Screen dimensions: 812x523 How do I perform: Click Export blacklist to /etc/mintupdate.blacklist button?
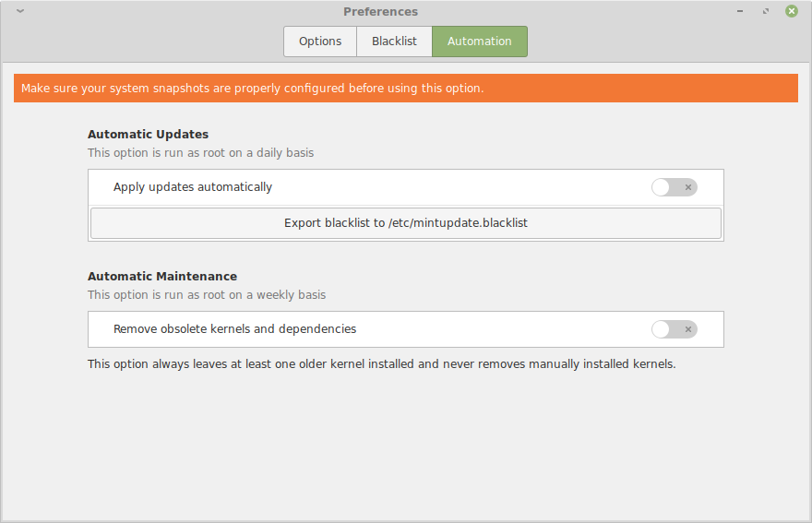[406, 223]
